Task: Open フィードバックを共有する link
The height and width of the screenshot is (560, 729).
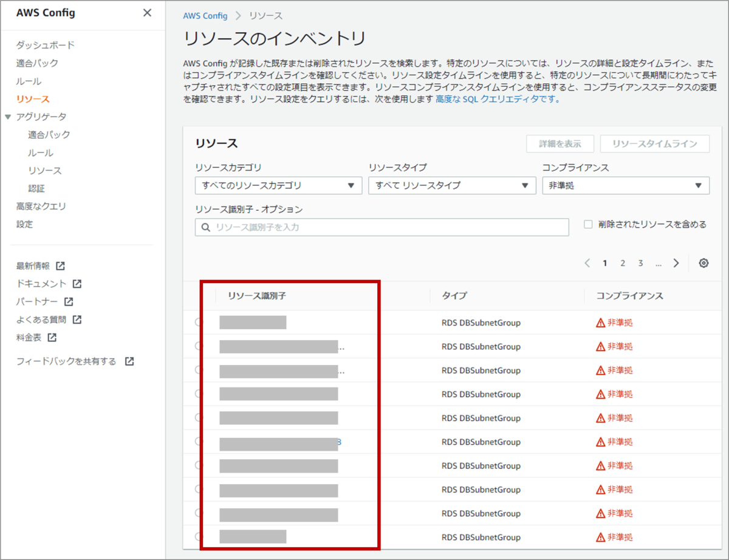Action: coord(66,361)
